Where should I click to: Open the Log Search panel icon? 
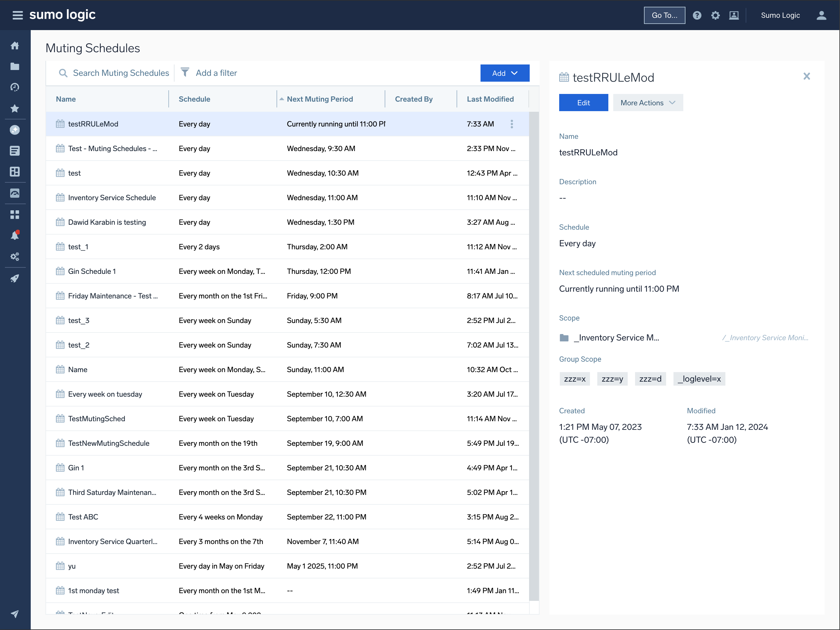15,150
